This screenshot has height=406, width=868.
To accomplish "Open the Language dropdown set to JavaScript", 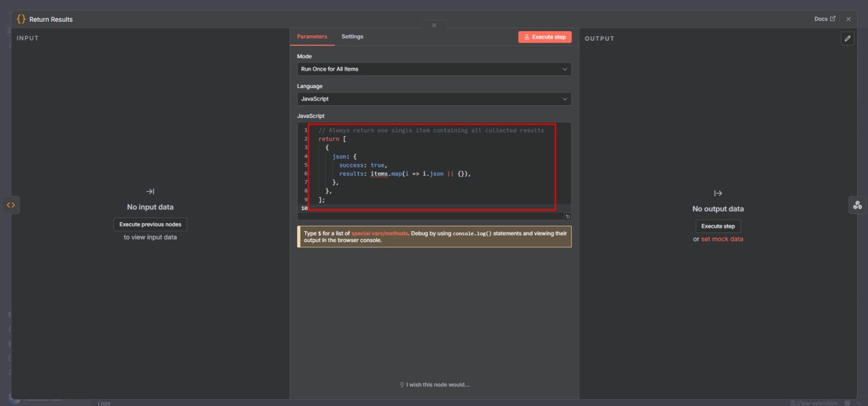I will pos(433,98).
